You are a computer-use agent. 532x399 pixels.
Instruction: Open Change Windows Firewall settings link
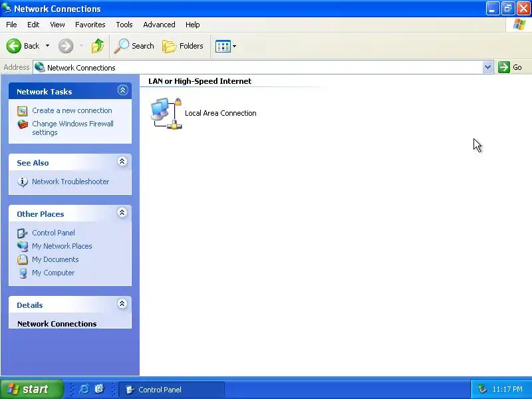[x=72, y=128]
